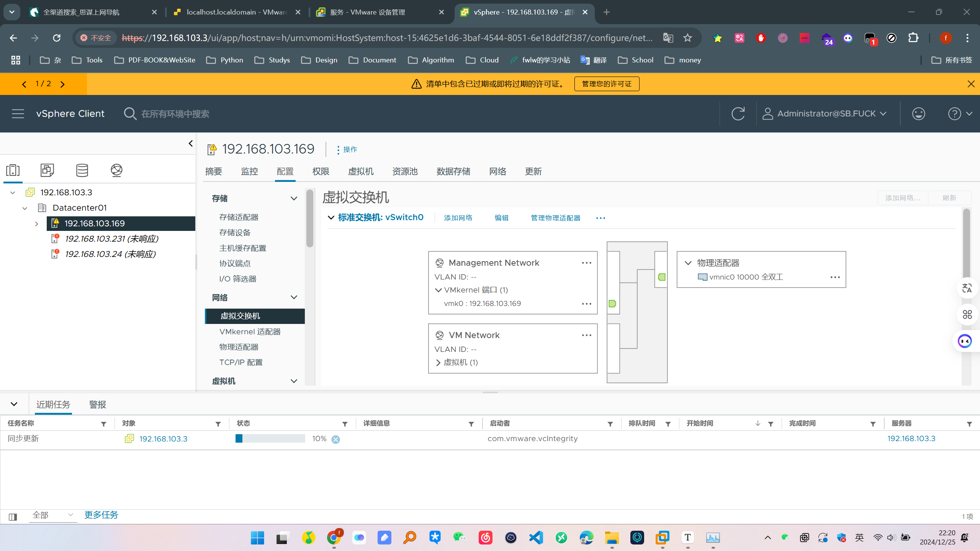The image size is (980, 551).
Task: Switch to the 更新 tab
Action: click(533, 172)
